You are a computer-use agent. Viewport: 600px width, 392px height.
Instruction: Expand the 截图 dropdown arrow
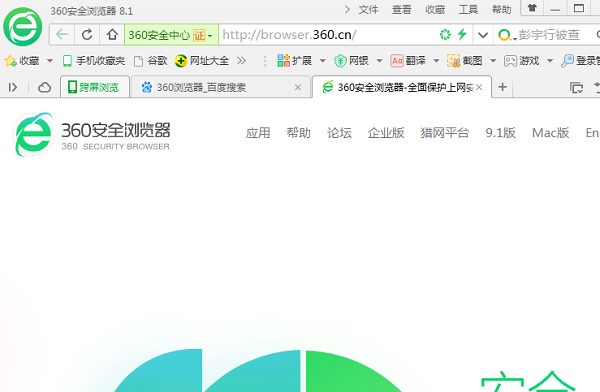point(493,60)
